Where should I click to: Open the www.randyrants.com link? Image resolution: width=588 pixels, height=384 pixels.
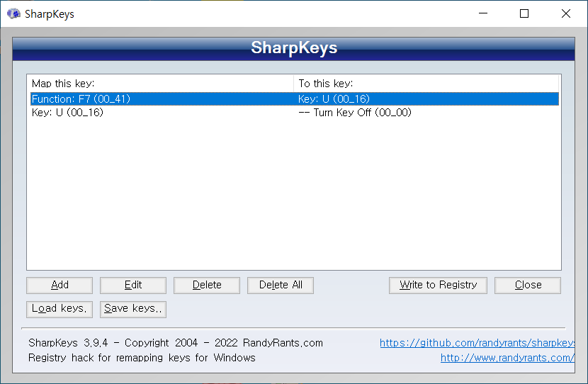pos(507,358)
